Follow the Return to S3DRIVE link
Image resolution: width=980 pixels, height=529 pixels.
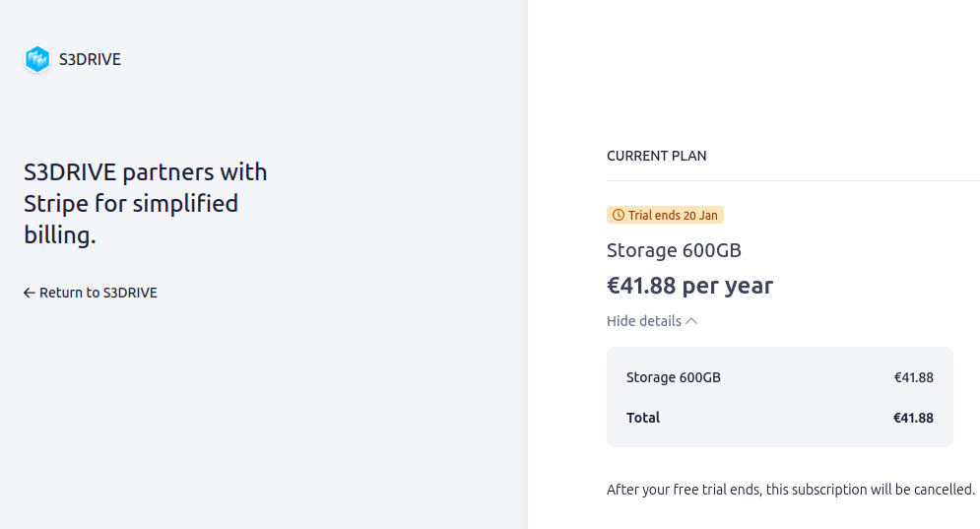coord(91,293)
